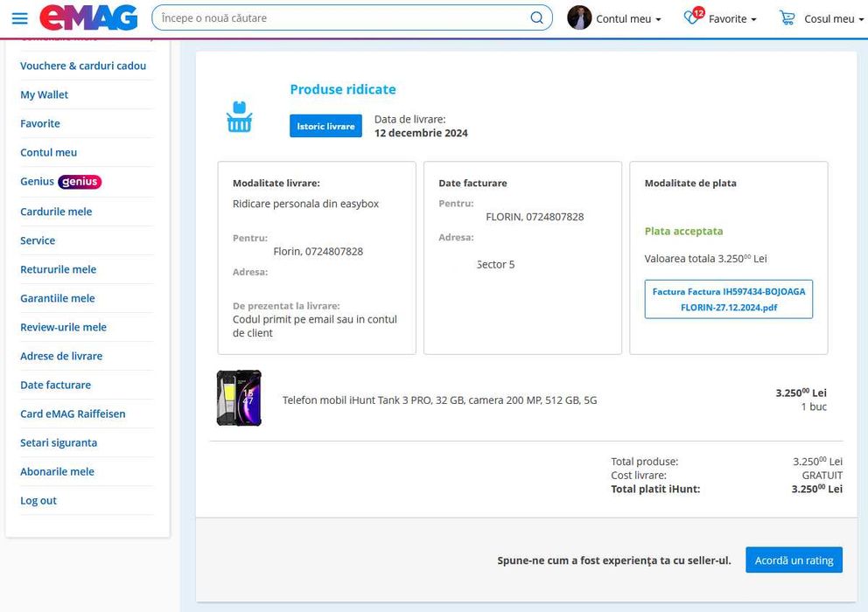The image size is (868, 612).
Task: Click the Sector 5 address text
Action: (496, 265)
